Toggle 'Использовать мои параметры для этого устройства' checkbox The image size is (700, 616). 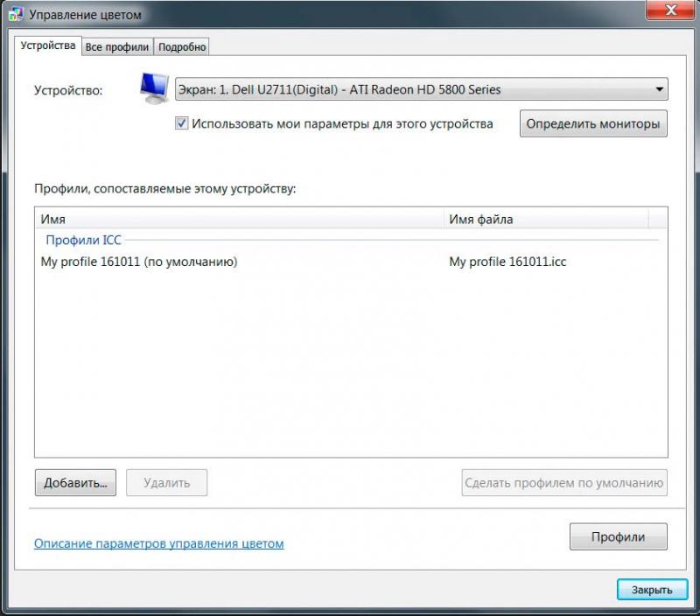click(181, 123)
